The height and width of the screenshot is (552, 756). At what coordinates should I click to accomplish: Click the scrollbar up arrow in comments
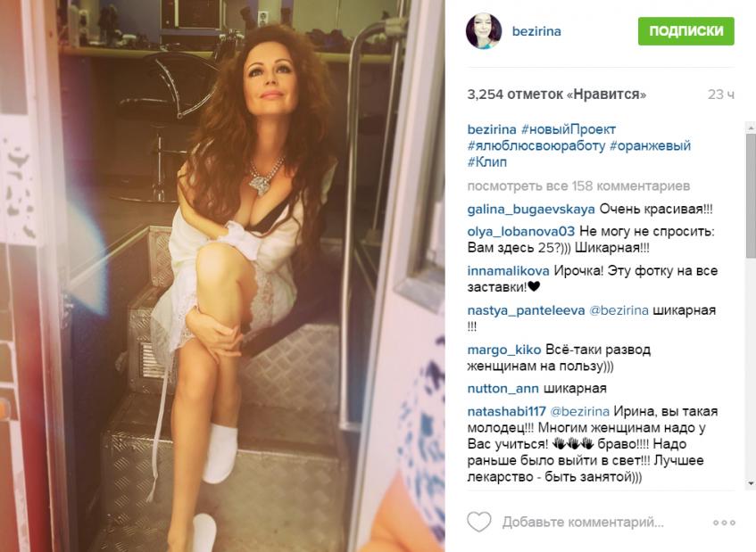coord(751,128)
